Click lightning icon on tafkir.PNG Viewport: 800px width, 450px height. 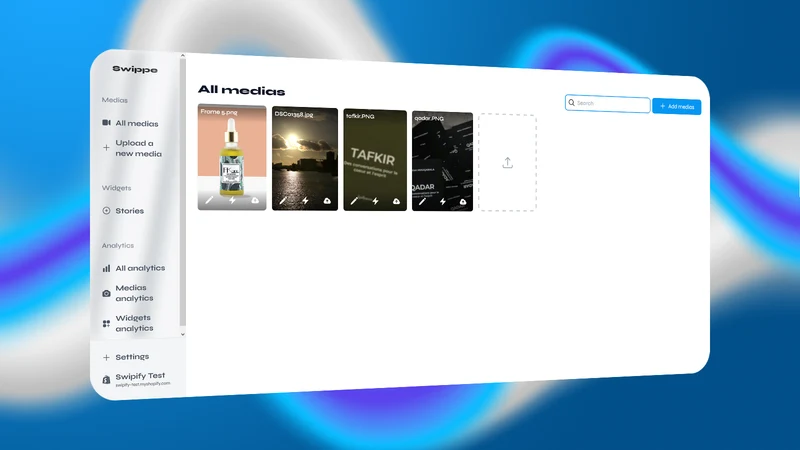coord(376,202)
